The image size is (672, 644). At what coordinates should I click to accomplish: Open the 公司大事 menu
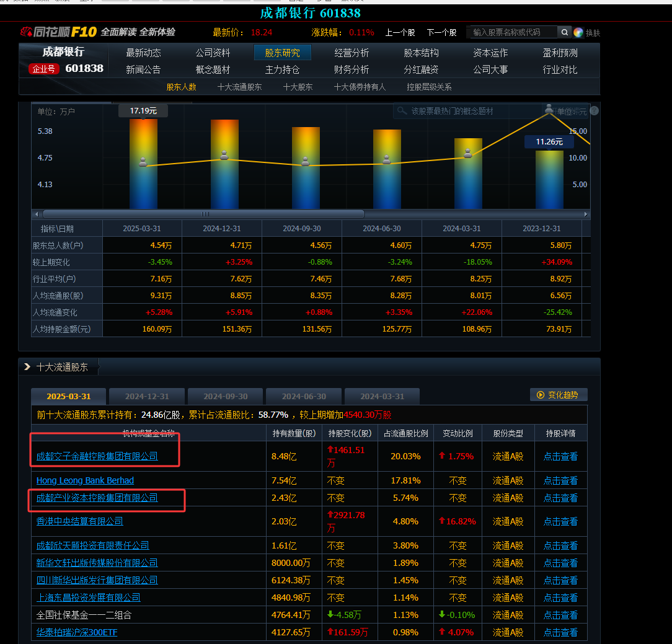pos(490,69)
